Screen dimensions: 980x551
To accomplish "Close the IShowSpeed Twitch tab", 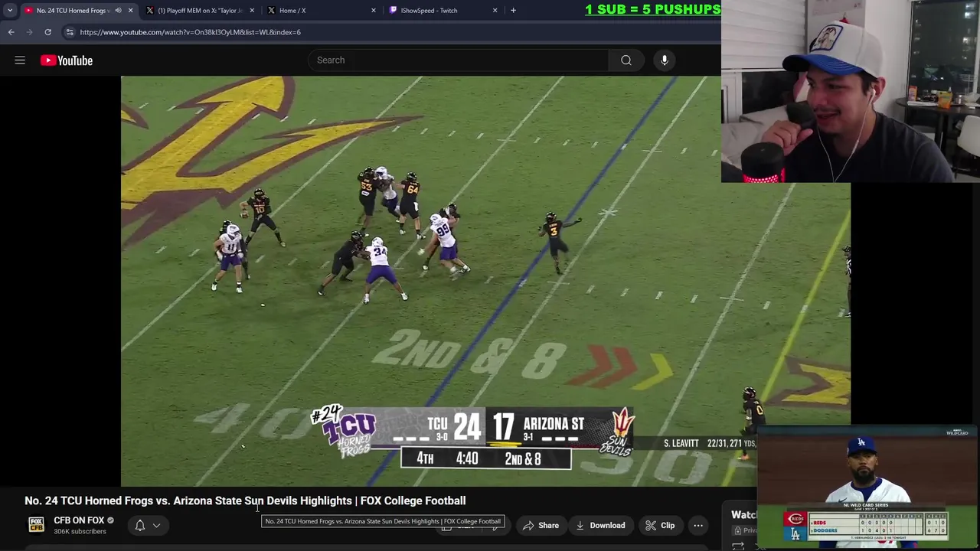I will click(495, 11).
